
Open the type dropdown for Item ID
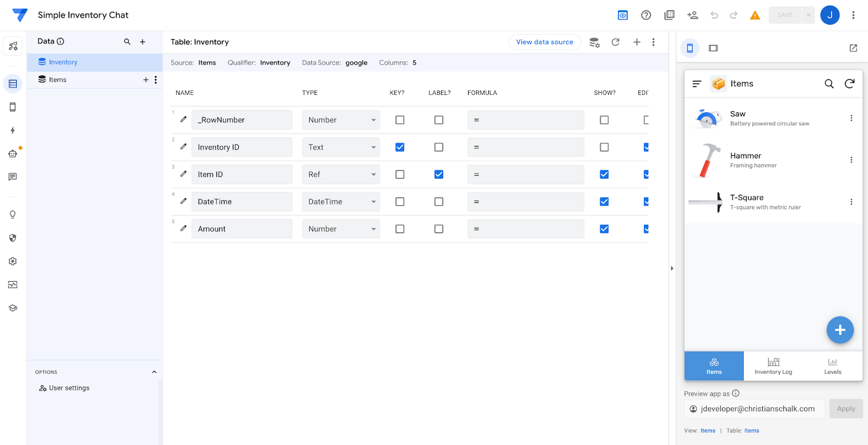pos(341,174)
